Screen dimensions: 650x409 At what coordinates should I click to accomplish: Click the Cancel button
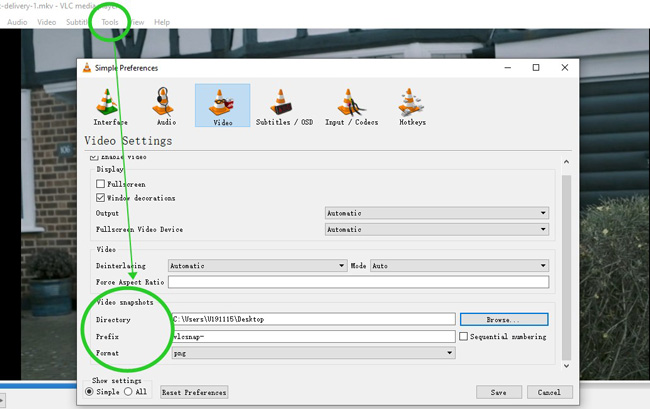point(550,392)
